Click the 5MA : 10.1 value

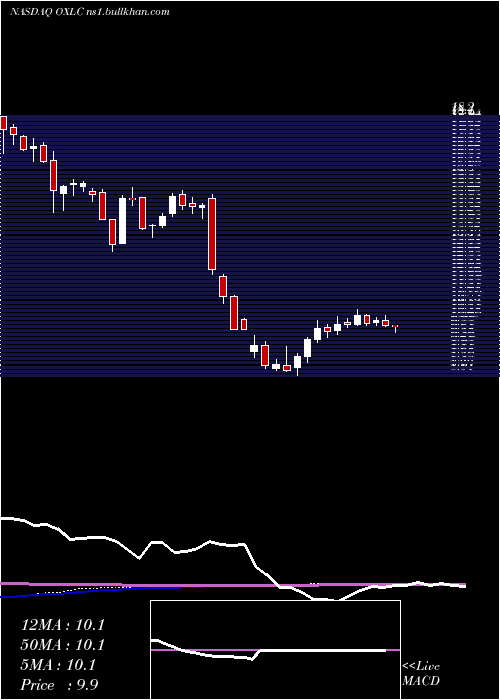58,665
